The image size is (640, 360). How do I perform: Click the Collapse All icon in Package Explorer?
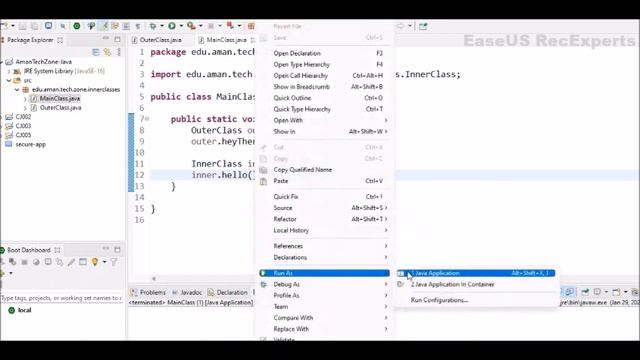(96, 52)
